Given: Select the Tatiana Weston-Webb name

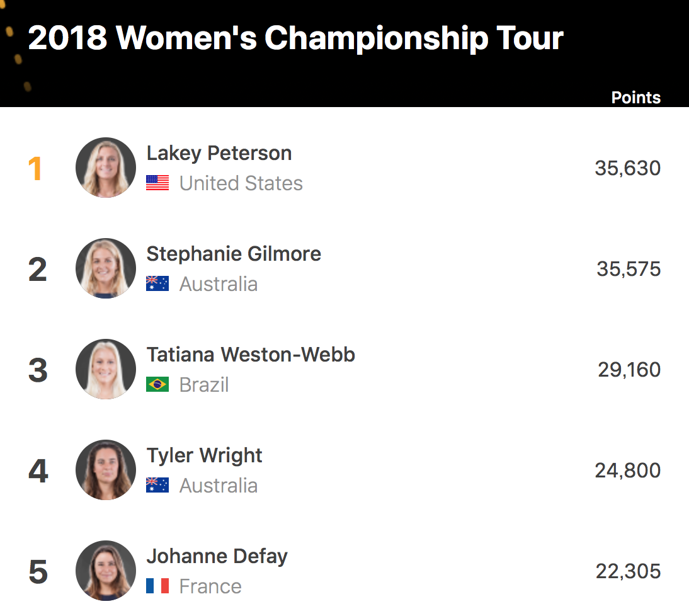Looking at the screenshot, I should (251, 355).
